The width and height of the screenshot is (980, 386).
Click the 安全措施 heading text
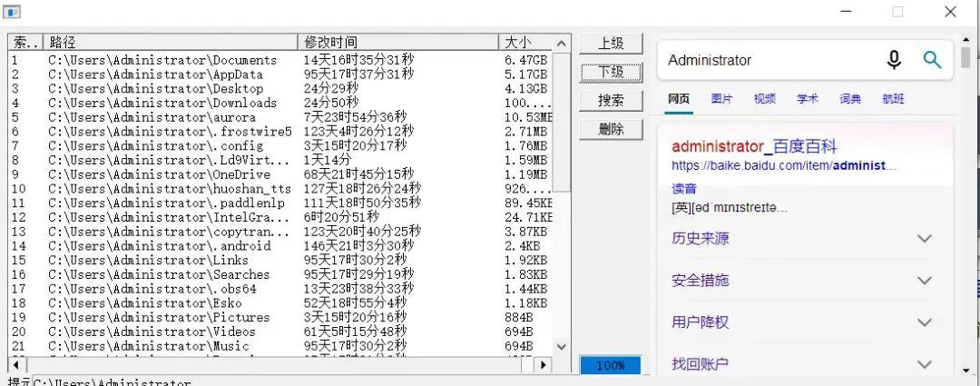(700, 281)
